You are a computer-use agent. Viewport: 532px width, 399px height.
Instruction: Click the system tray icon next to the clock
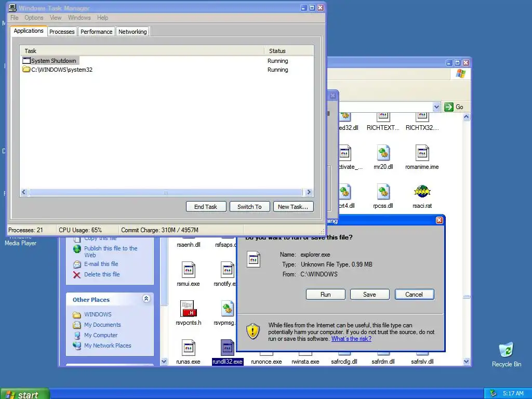coord(494,394)
